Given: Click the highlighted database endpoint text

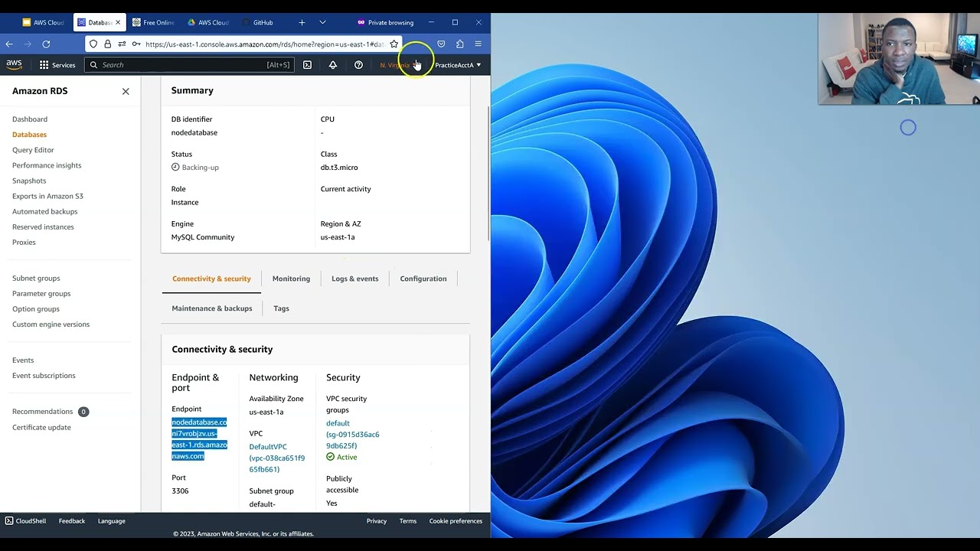Looking at the screenshot, I should coord(199,439).
